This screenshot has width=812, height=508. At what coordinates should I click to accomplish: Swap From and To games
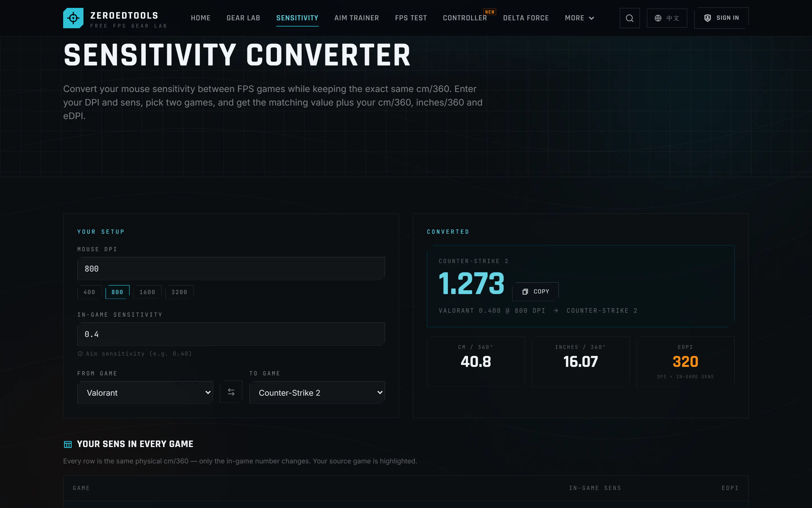click(x=231, y=392)
